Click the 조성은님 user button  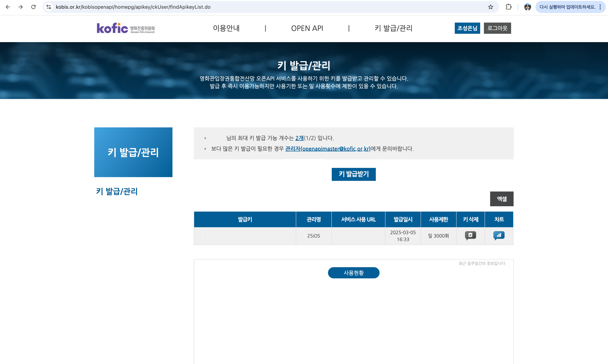tap(467, 28)
